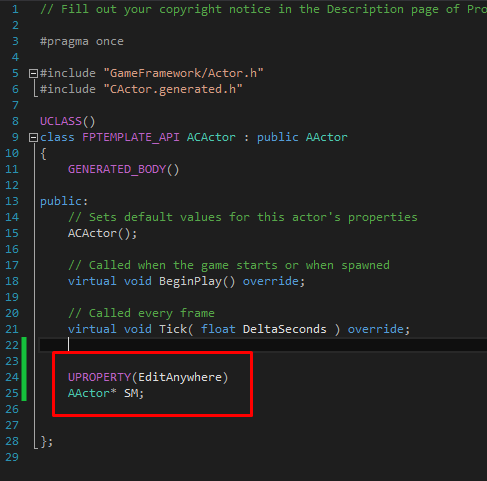
Task: Click the Tick function name
Action: tap(173, 329)
